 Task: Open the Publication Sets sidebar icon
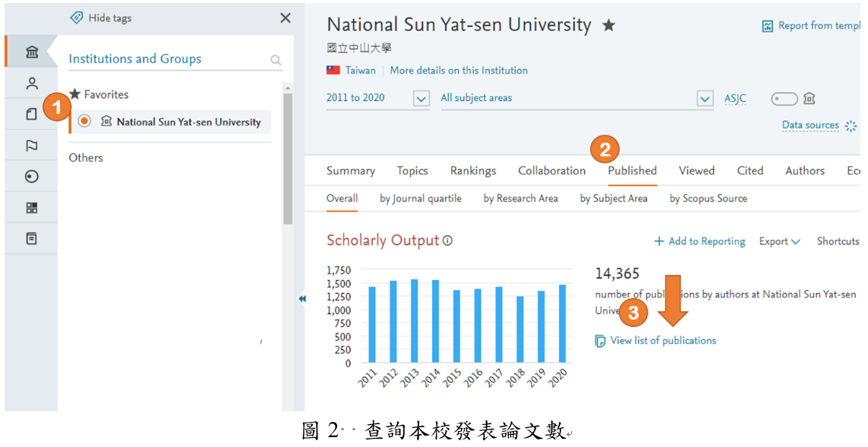click(x=32, y=114)
